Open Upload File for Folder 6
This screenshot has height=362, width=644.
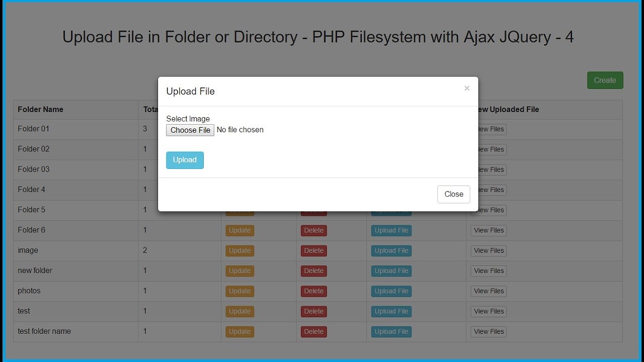coord(391,231)
